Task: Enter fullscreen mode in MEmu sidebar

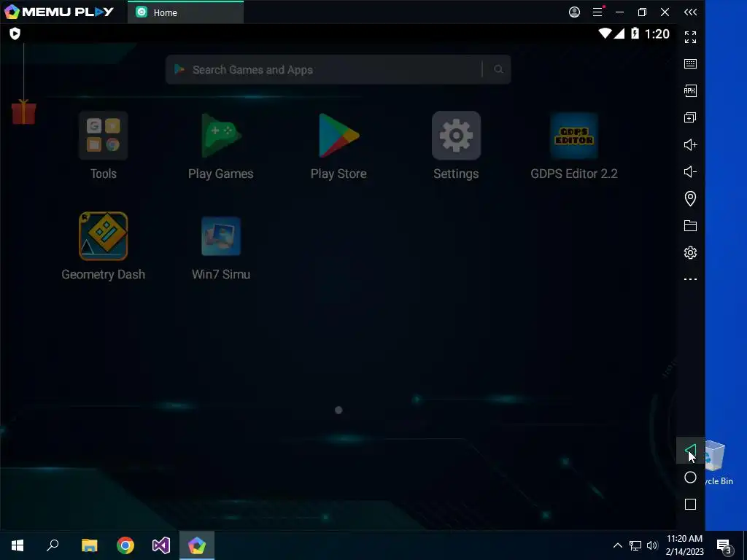Action: tap(690, 36)
